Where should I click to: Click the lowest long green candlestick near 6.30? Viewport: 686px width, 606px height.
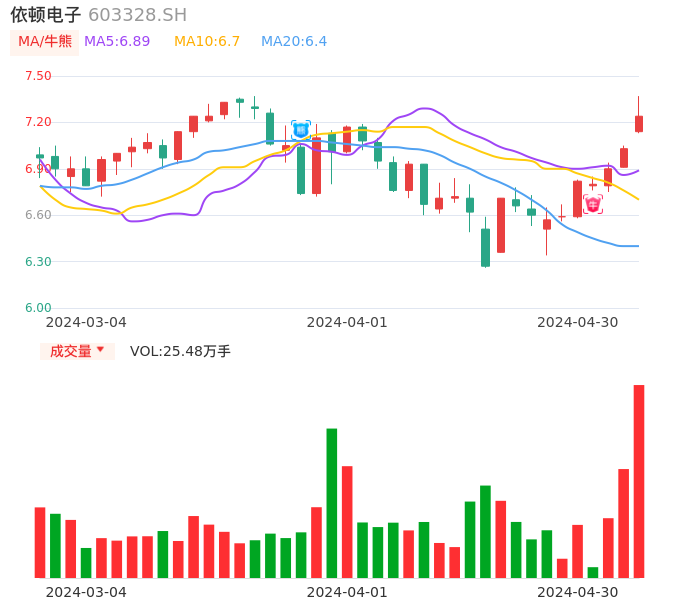point(485,247)
